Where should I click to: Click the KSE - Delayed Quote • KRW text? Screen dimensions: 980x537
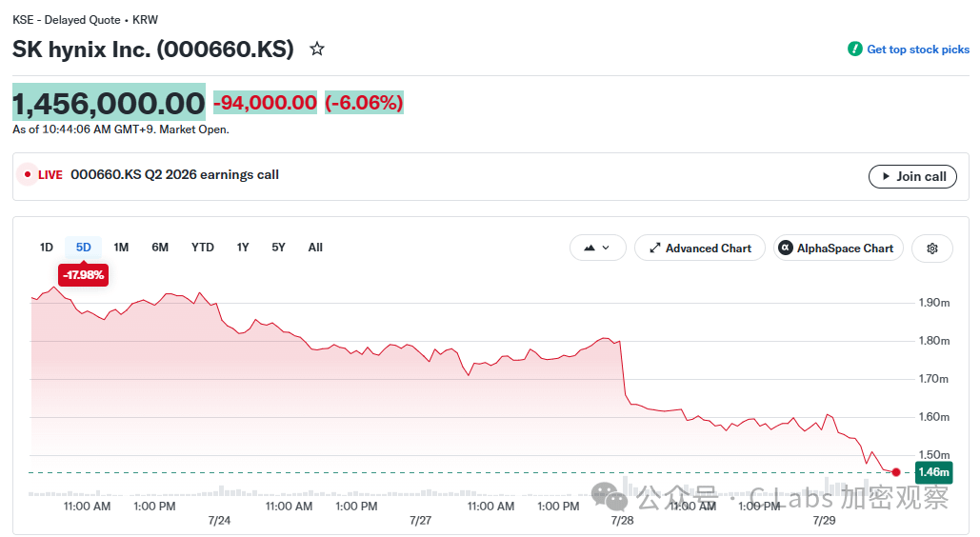85,20
